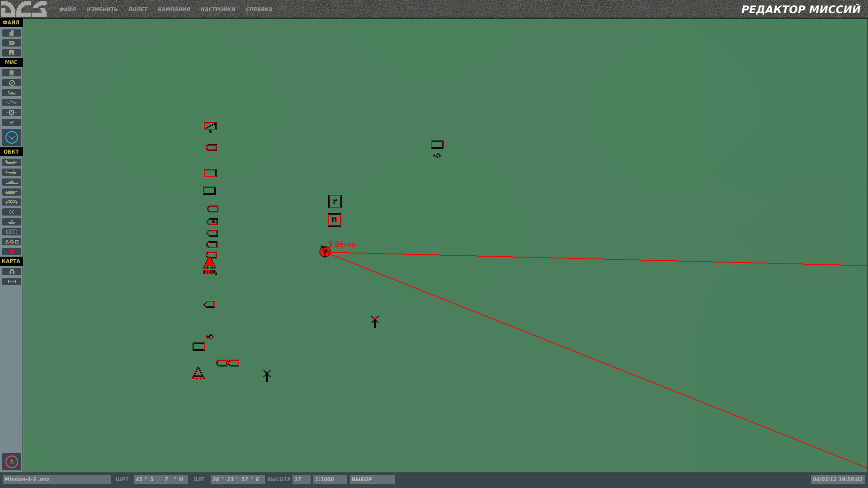Select the airplane group tool
This screenshot has width=868, height=488.
[12, 162]
